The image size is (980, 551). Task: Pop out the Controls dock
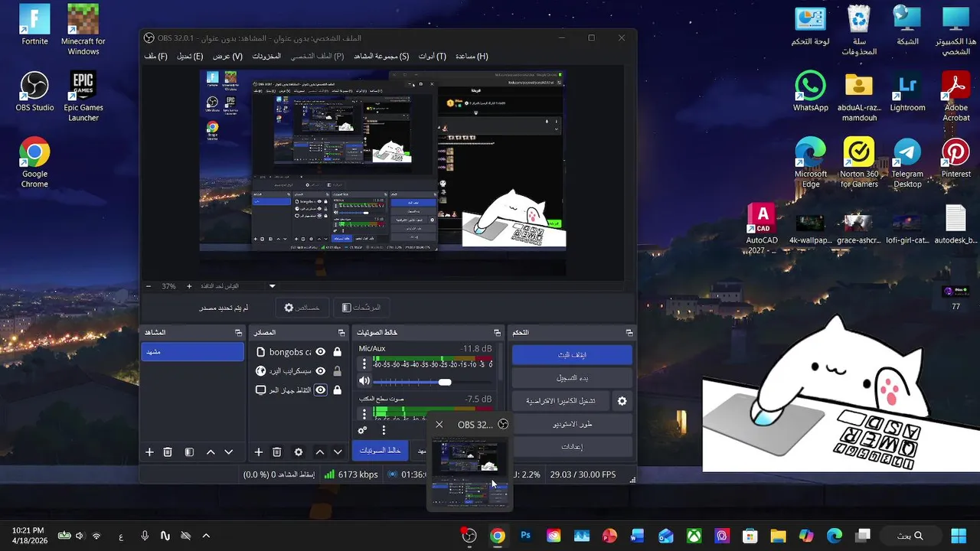pyautogui.click(x=629, y=333)
